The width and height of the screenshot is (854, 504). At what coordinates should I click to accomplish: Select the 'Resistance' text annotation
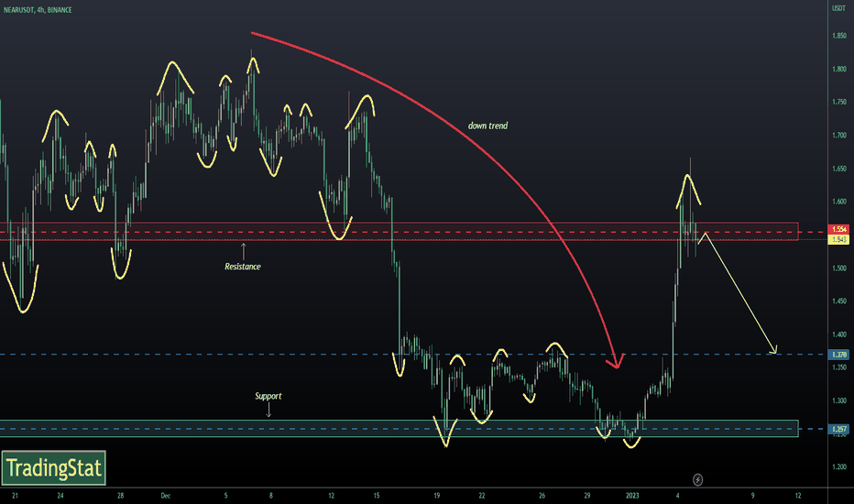click(x=243, y=267)
